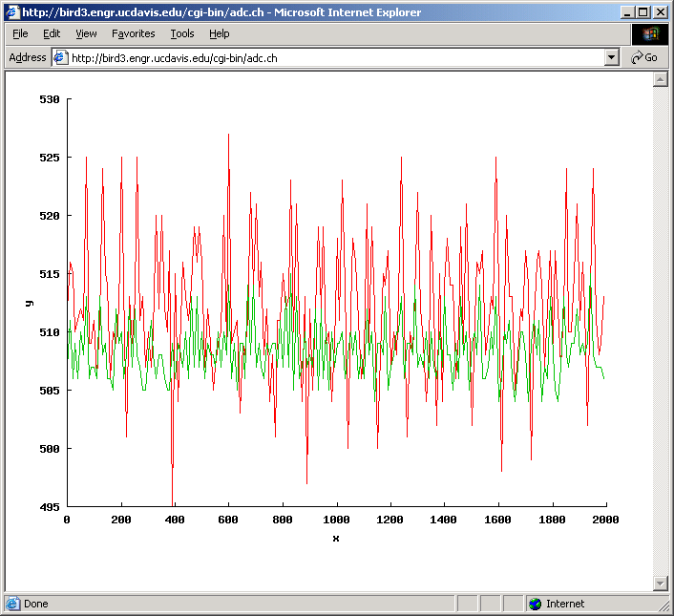Open the Tools menu

point(181,33)
